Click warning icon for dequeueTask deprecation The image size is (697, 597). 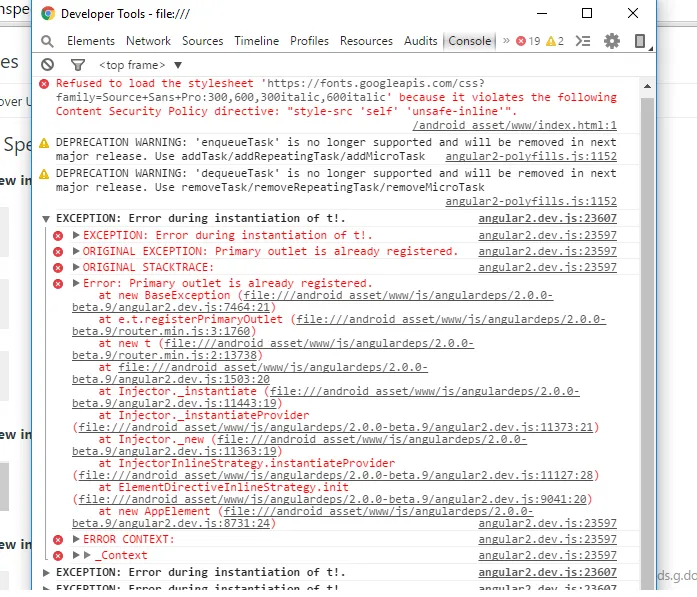44,174
